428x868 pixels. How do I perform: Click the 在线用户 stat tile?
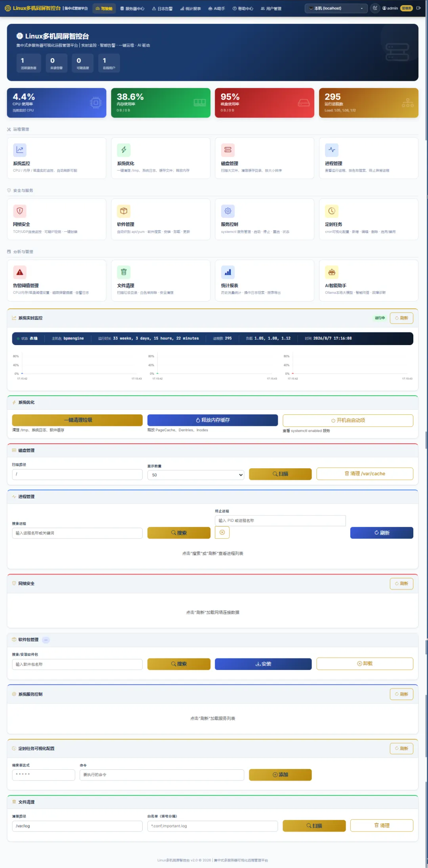click(x=109, y=63)
